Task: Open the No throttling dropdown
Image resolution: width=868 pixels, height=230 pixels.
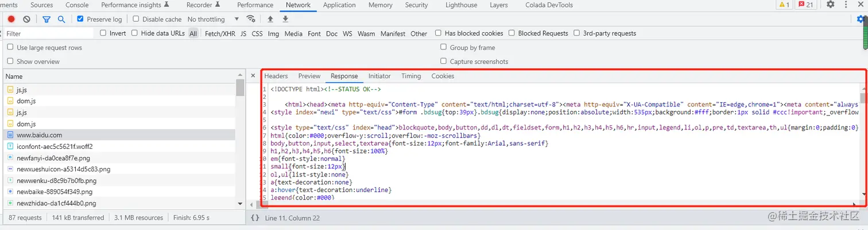Action: [214, 19]
